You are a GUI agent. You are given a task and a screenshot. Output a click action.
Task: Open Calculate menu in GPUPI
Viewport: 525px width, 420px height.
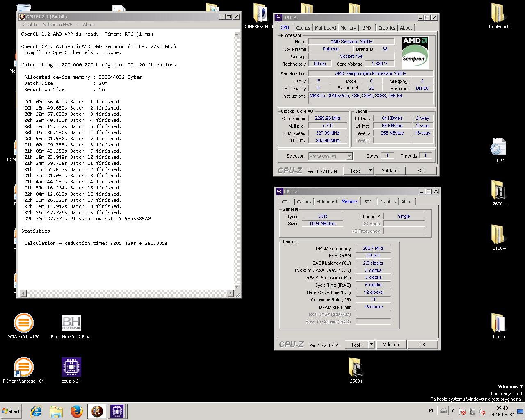(x=29, y=25)
